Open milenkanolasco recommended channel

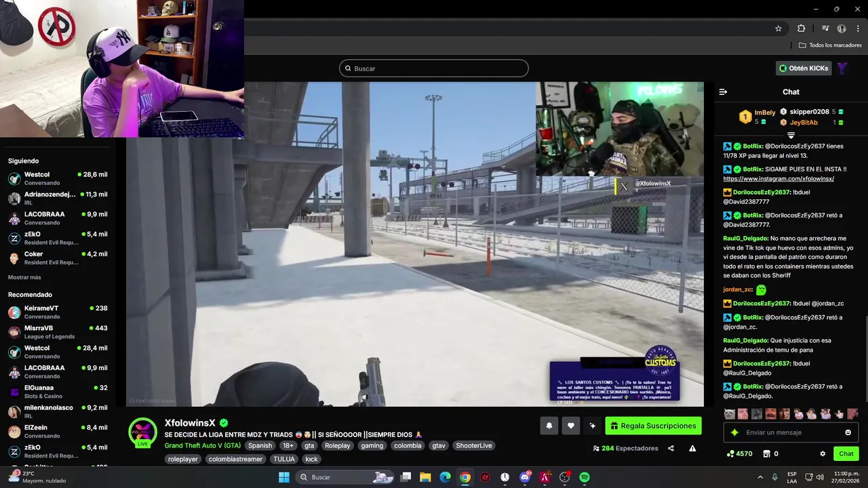[58, 411]
